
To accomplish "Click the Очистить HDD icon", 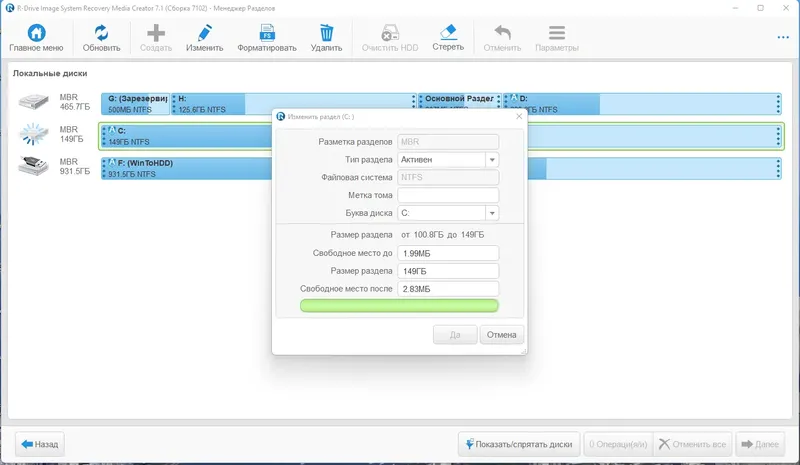I will pyautogui.click(x=390, y=33).
